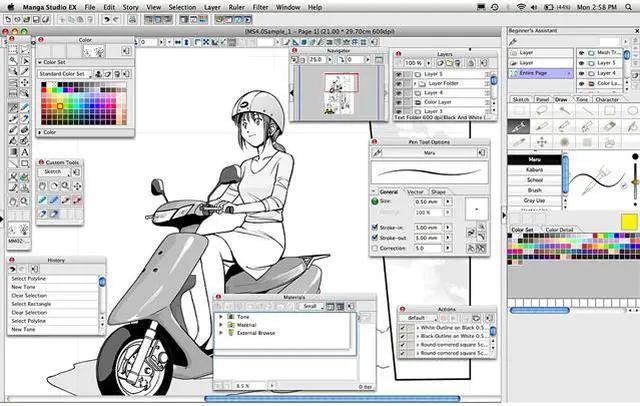This screenshot has height=406, width=640.
Task: Select the ellipse icon in Beginner's Assistant
Action: click(632, 111)
